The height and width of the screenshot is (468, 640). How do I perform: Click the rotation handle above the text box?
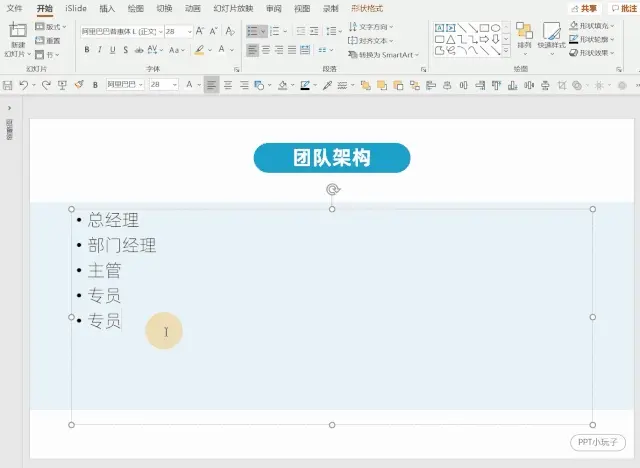333,189
